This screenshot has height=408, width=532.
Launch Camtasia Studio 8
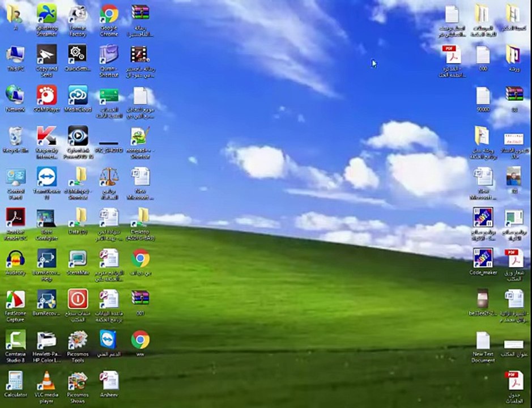pyautogui.click(x=16, y=346)
